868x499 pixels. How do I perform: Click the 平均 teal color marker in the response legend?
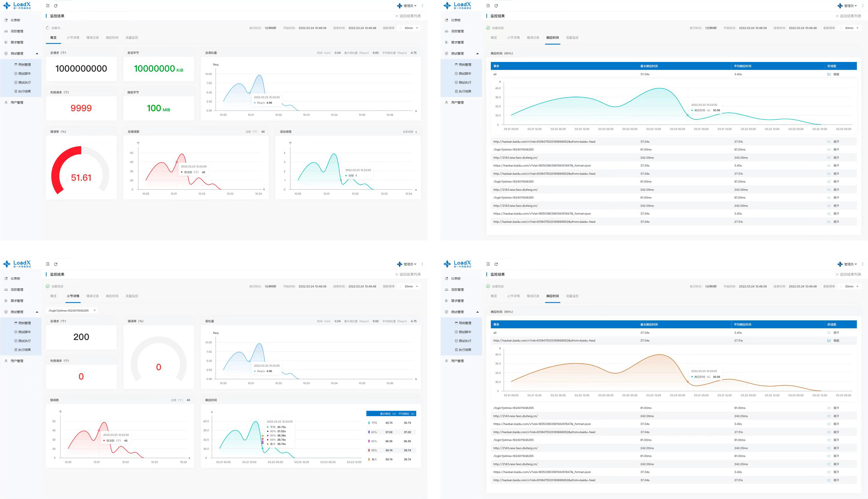coord(369,423)
